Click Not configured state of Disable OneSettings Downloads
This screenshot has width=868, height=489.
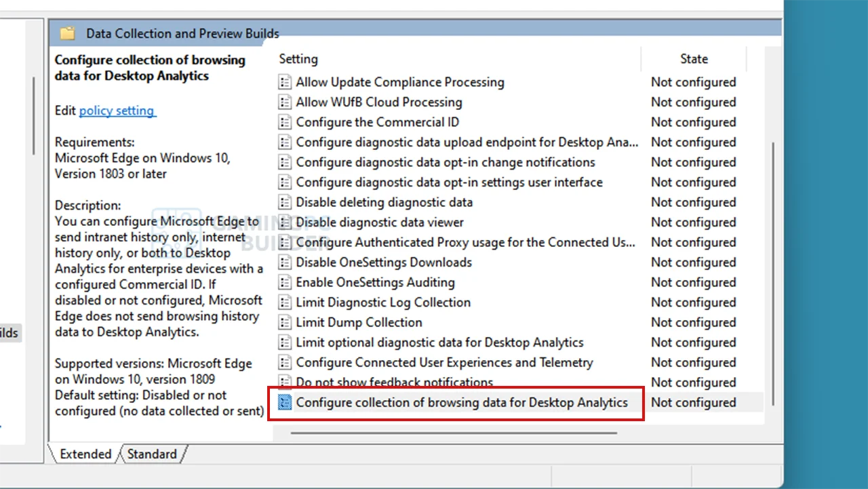coord(694,262)
